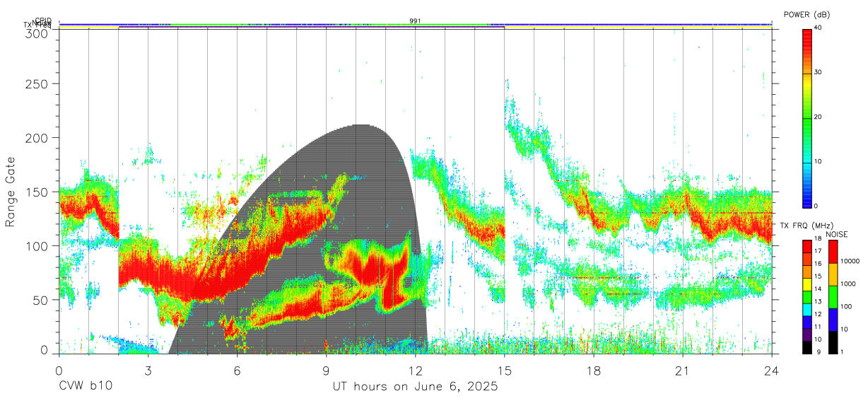The height and width of the screenshot is (401, 868).
Task: Click the 150 tick on Range Gate axis
Action: tap(38, 192)
